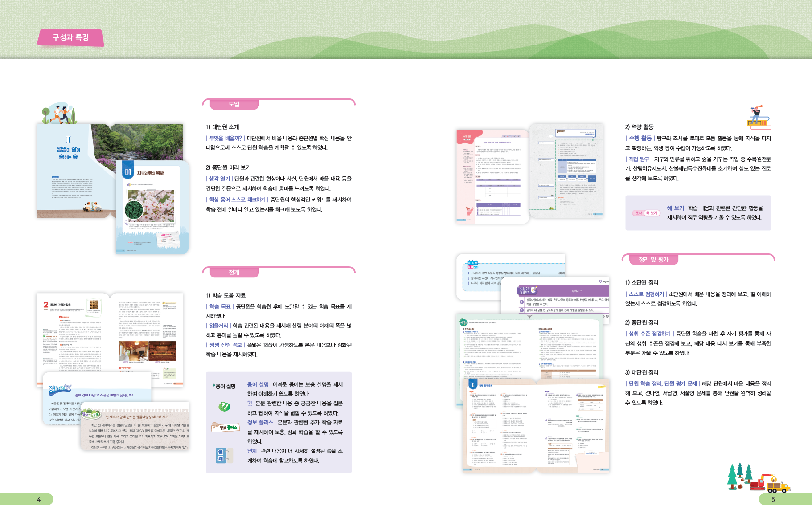Image resolution: width=812 pixels, height=522 pixels.
Task: Click the blue 연계 description heading
Action: pos(252,451)
